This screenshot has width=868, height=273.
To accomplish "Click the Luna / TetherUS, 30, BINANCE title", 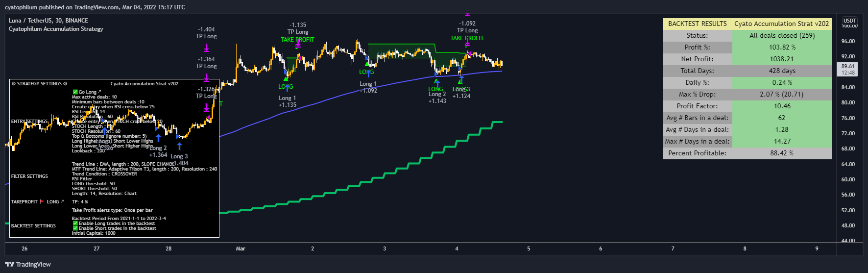I will pyautogui.click(x=48, y=21).
